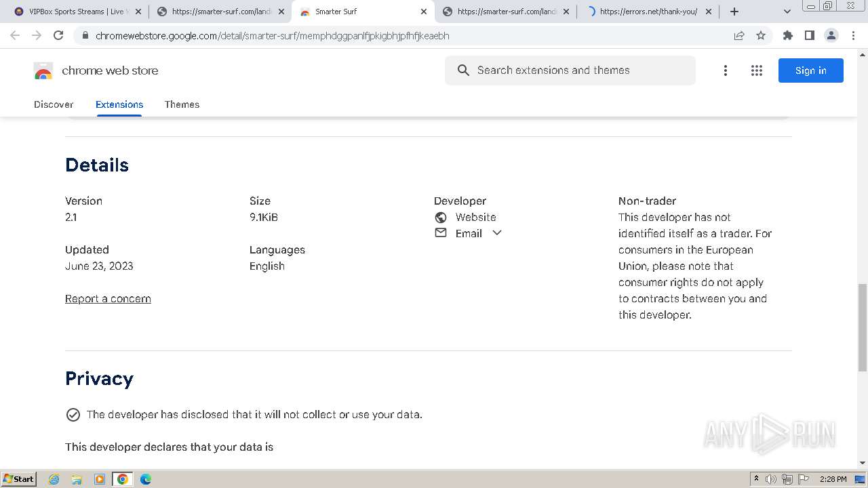868x488 pixels.
Task: Click the privacy disclosure checkmark icon
Action: pos(73,415)
